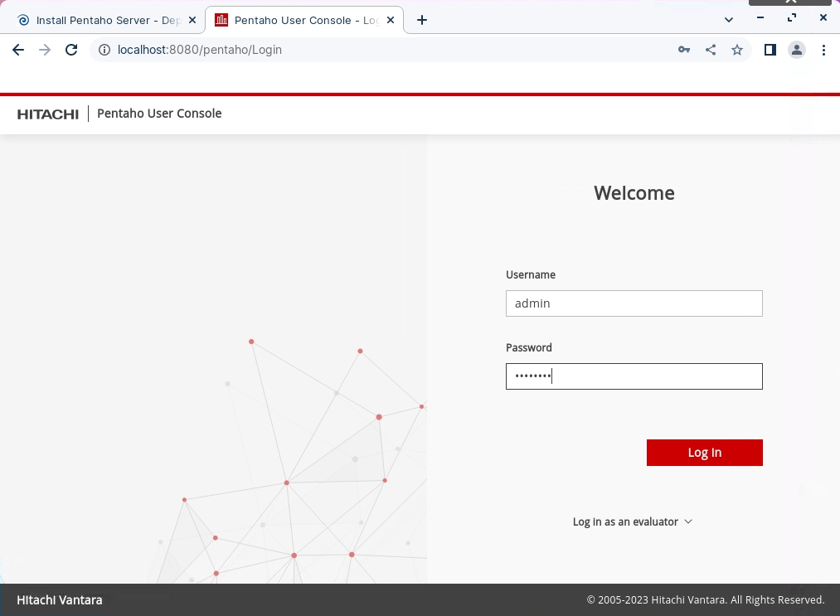Image resolution: width=840 pixels, height=616 pixels.
Task: Bookmark this page with the star icon
Action: coord(737,50)
